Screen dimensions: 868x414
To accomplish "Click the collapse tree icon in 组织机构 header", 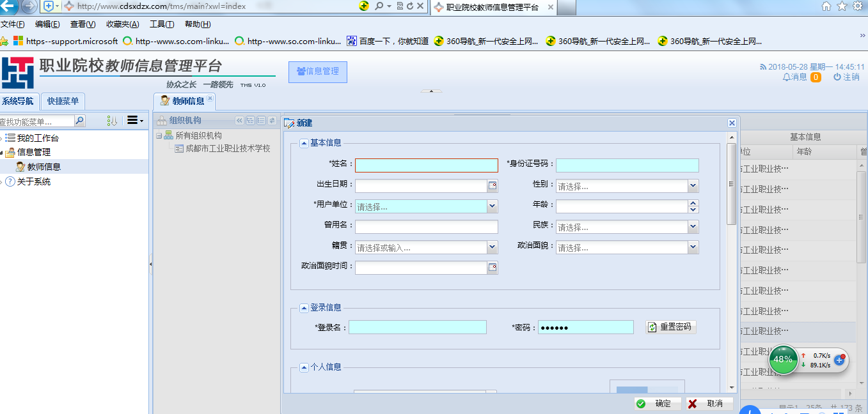I will coord(261,121).
